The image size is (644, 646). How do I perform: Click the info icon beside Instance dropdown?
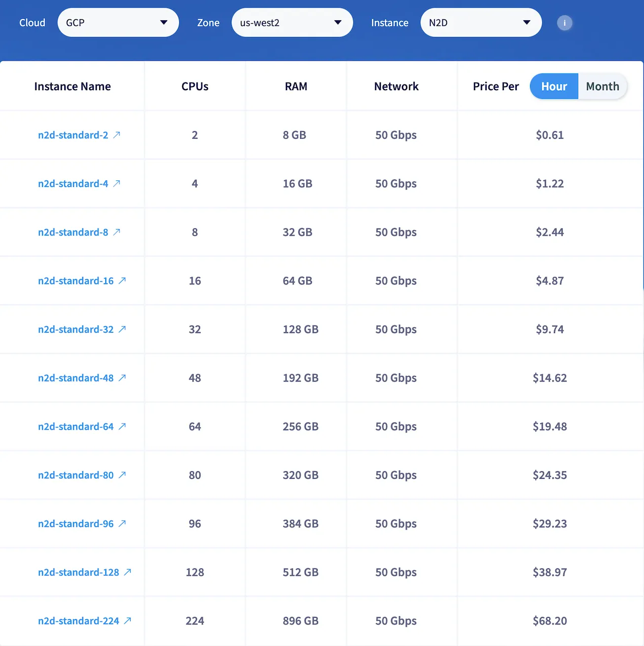click(565, 22)
